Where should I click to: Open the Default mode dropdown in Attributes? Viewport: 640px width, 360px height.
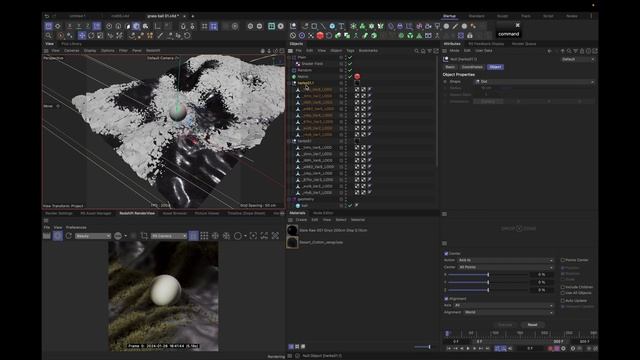578,59
